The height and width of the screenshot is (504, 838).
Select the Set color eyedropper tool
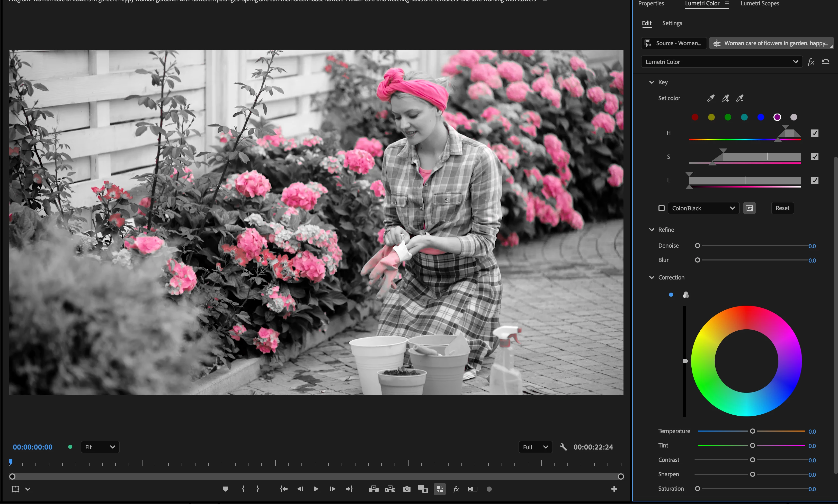click(710, 98)
